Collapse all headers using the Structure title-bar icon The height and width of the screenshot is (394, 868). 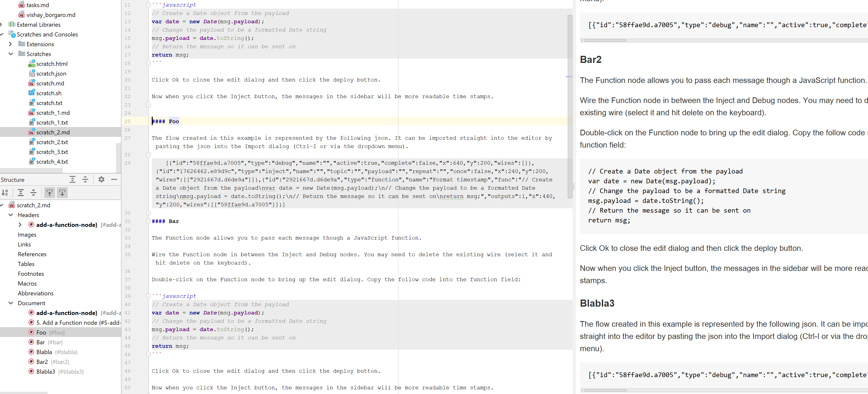point(85,179)
